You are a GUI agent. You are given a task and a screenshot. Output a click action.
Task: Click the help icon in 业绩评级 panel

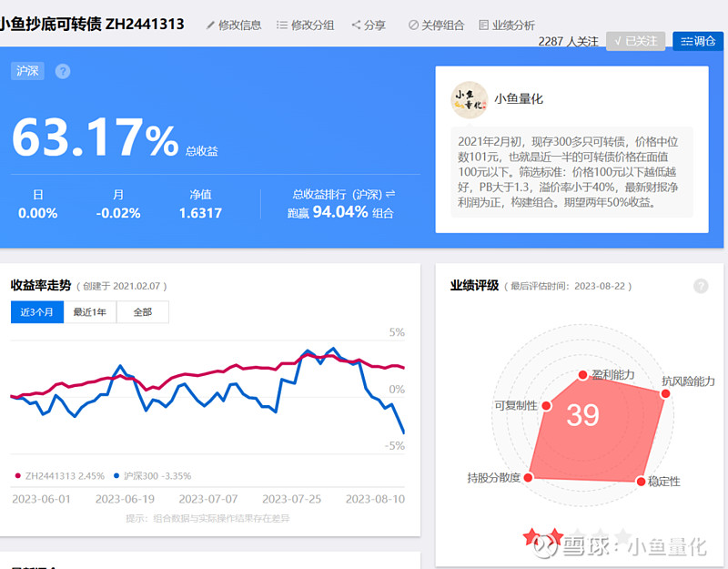point(701,286)
